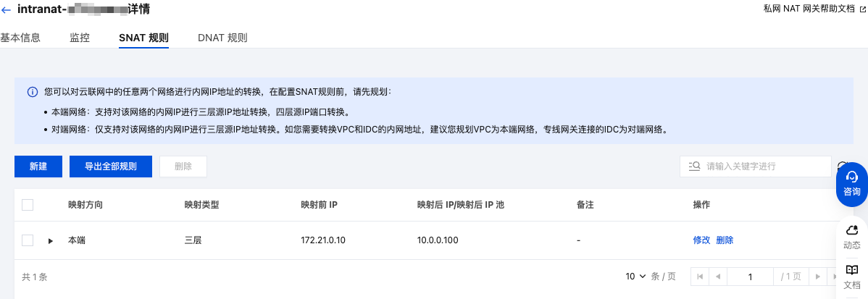Screen dimensions: 868x299
Task: Switch to the 监控 tab
Action: pyautogui.click(x=80, y=38)
